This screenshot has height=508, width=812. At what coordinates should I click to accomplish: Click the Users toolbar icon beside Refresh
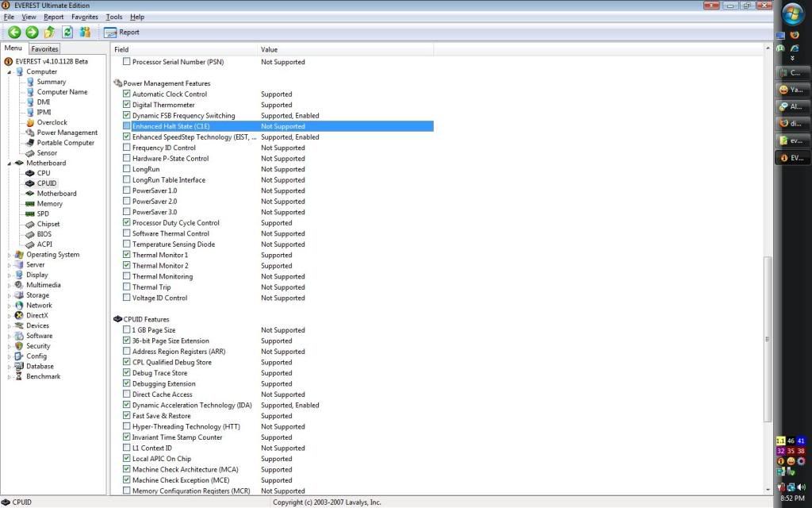tap(85, 32)
